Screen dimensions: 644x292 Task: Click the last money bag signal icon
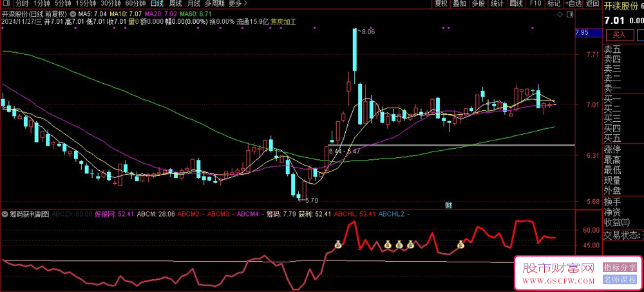point(461,245)
